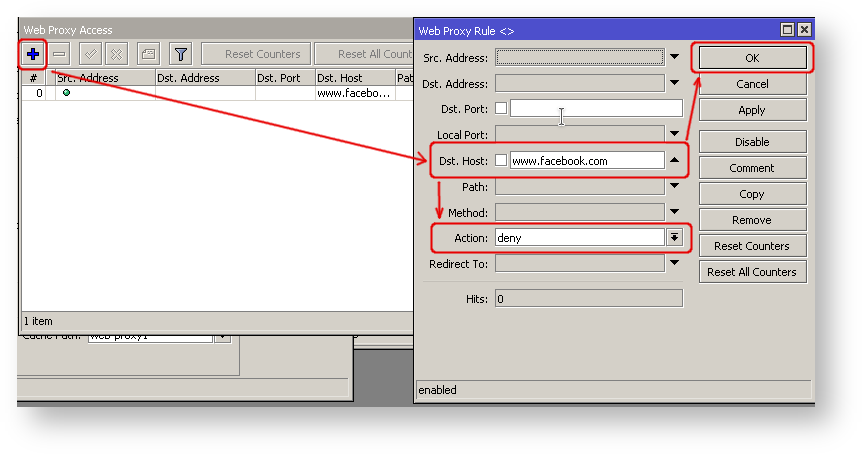Open the Action dropdown list

coord(675,238)
